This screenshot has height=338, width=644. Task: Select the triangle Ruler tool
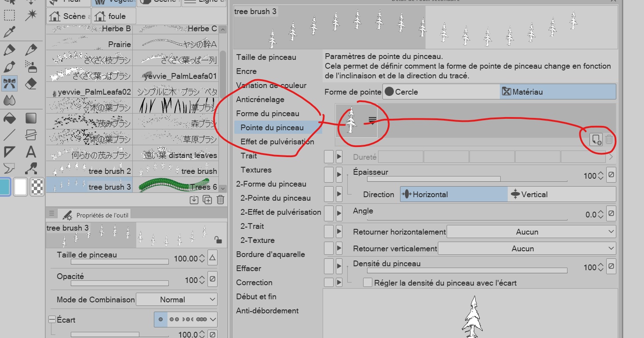[x=9, y=152]
